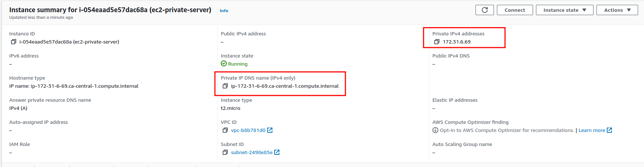Click the Learn more link

point(592,130)
